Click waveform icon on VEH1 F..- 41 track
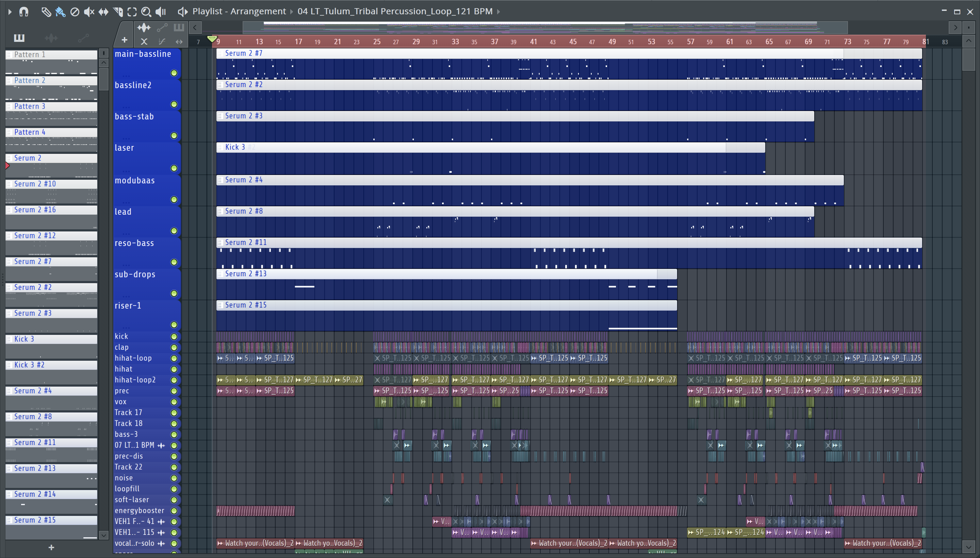The image size is (980, 558). [161, 522]
